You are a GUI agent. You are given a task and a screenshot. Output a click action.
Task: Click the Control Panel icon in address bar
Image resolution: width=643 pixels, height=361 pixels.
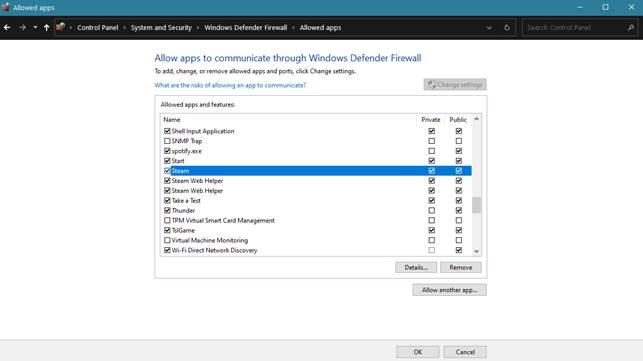pyautogui.click(x=61, y=27)
